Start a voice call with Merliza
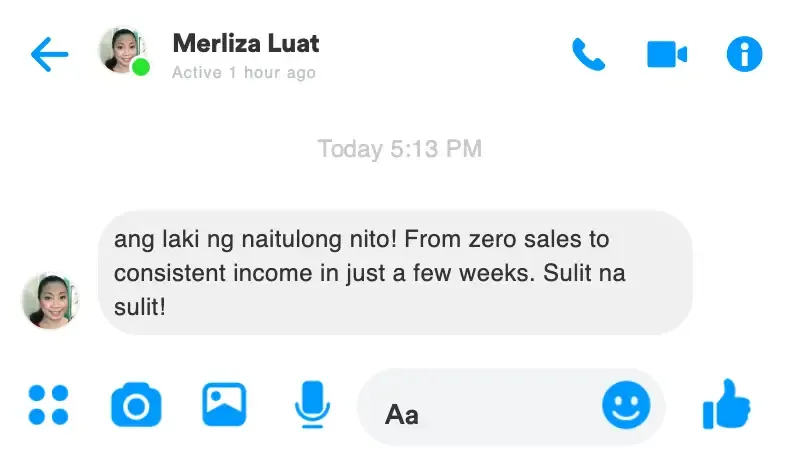Viewport: 794px width, 466px height. pyautogui.click(x=588, y=54)
